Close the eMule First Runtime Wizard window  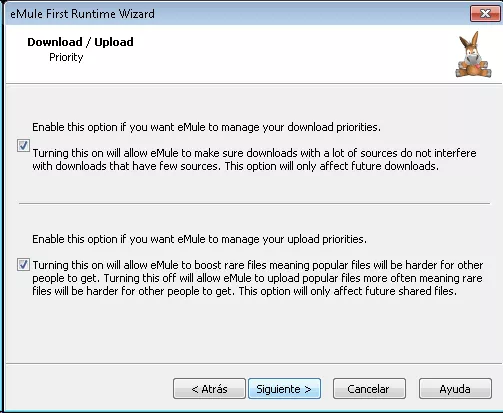[485, 14]
